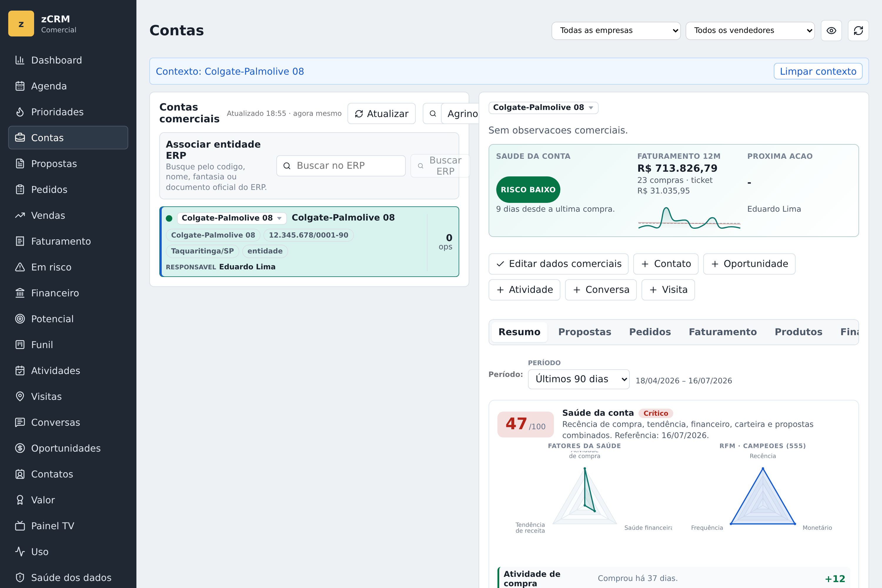Switch to the Produtos tab
The width and height of the screenshot is (882, 588).
[x=799, y=332]
